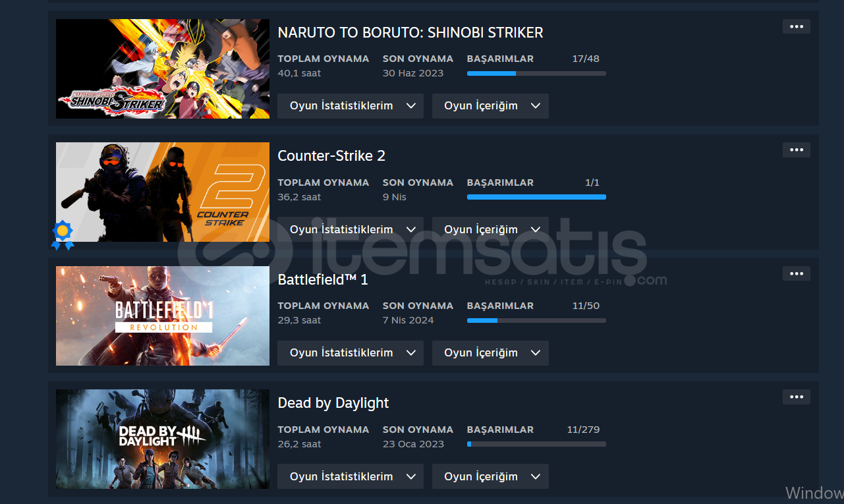
Task: Click the blue badge icon on Counter-Strike 2
Action: point(63,235)
